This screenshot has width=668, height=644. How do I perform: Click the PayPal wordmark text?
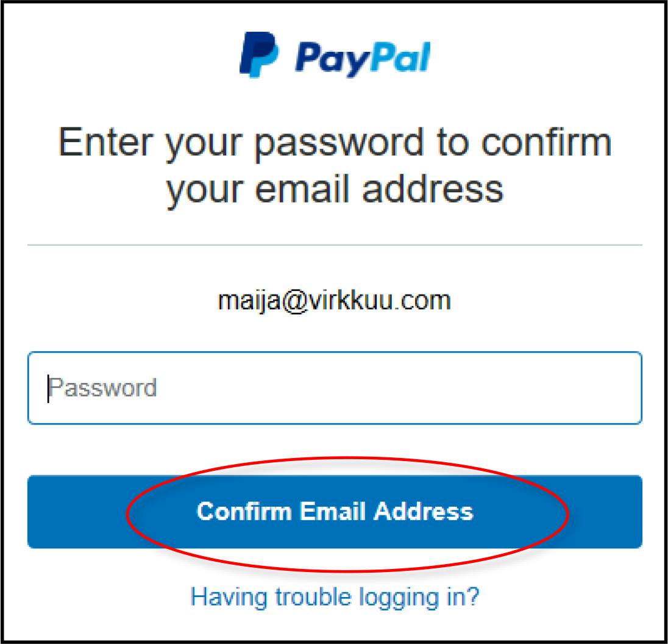click(363, 59)
